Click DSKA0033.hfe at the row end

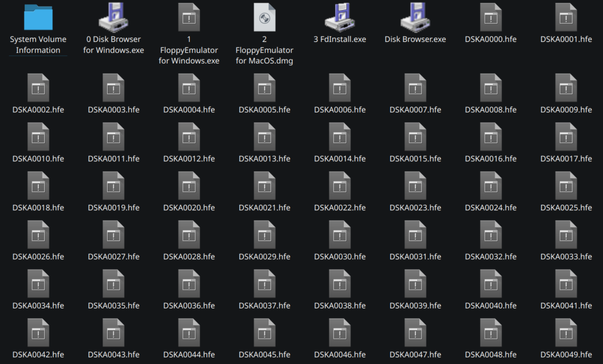[565, 234]
